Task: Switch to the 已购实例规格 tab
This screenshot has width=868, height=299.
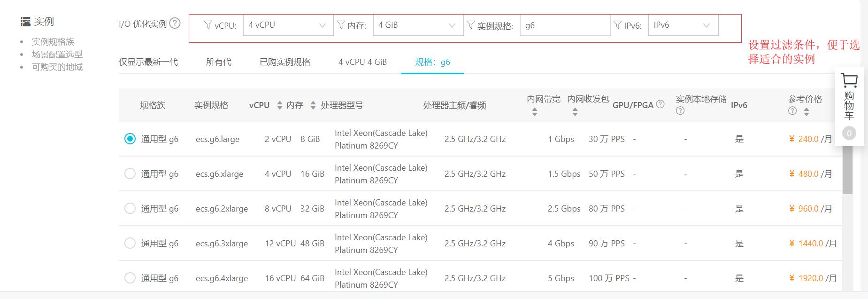Action: (x=285, y=62)
